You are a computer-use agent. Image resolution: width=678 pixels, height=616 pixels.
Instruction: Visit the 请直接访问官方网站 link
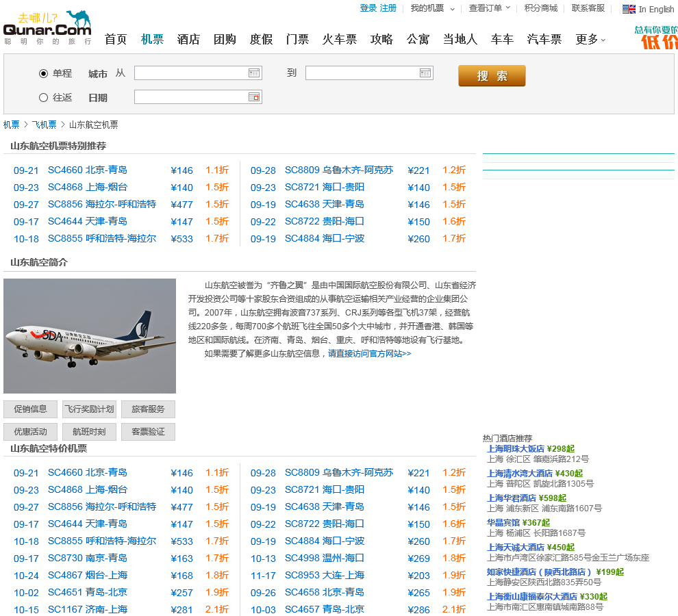[369, 354]
